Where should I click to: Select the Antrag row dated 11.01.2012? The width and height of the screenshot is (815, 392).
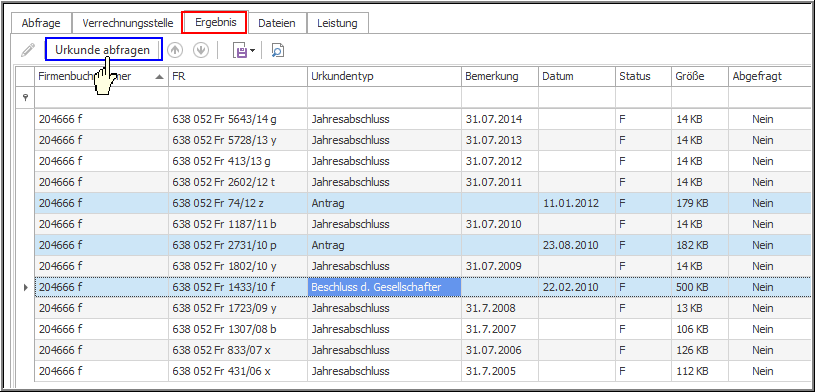(x=416, y=203)
